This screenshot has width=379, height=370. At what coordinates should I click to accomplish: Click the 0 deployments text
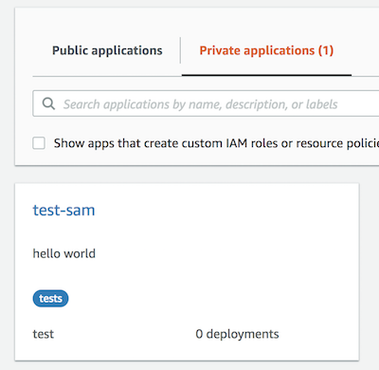[x=237, y=334]
